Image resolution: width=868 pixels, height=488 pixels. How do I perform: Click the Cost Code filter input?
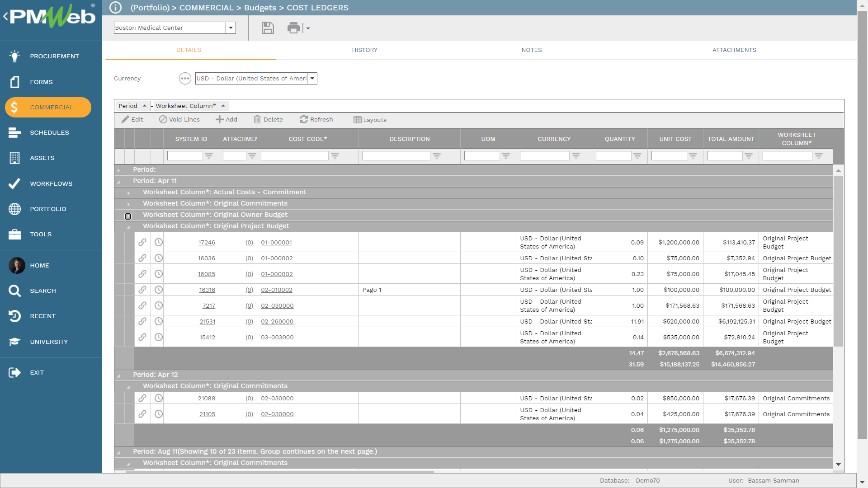(x=295, y=156)
